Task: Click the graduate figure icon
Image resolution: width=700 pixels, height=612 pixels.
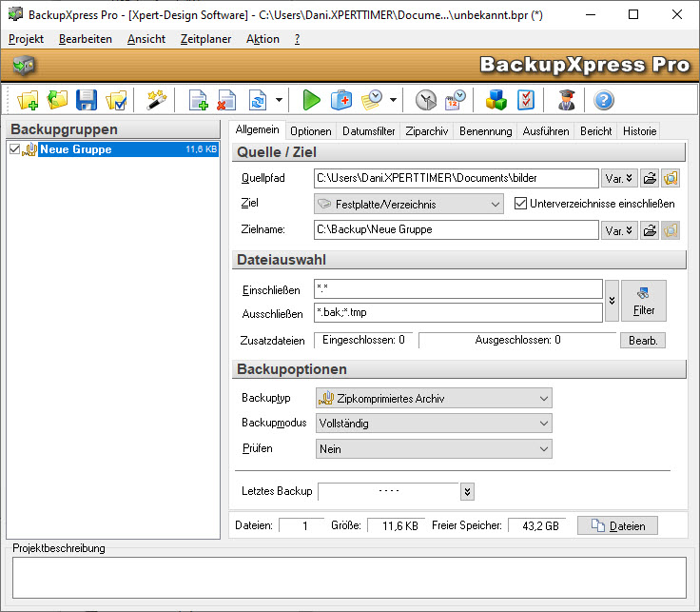Action: pos(567,100)
